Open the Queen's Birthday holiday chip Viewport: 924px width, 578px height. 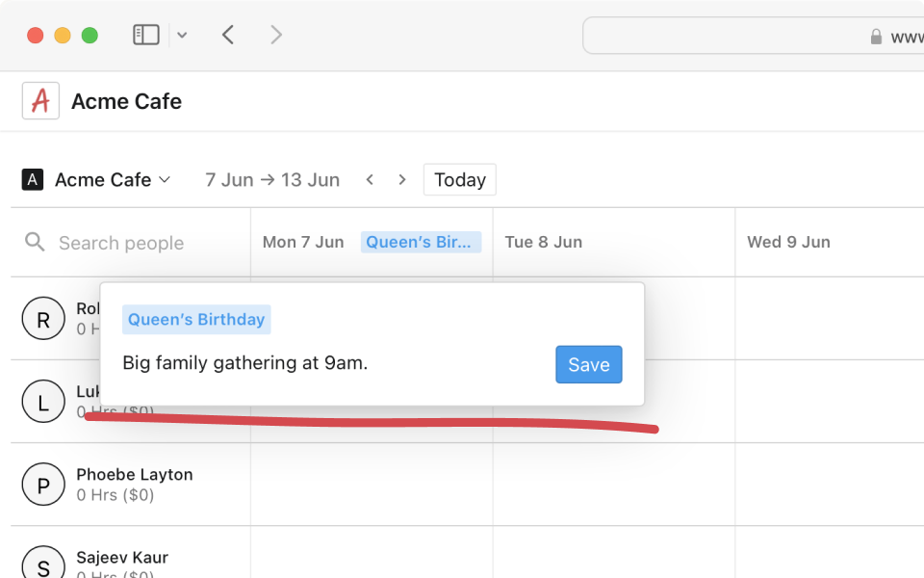(x=421, y=242)
